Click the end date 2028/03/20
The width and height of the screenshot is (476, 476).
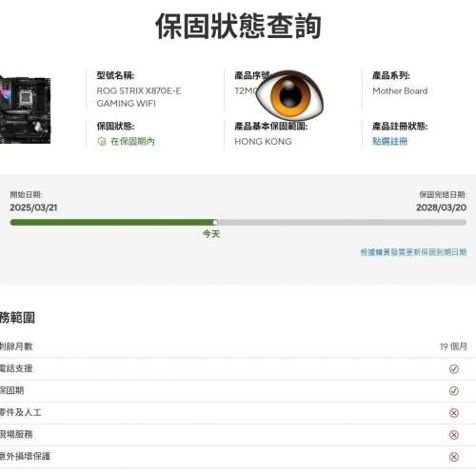coord(442,208)
